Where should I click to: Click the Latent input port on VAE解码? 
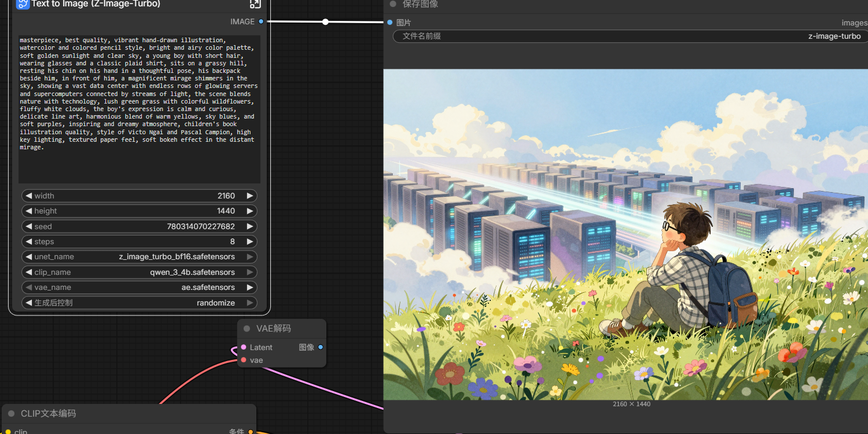pyautogui.click(x=243, y=347)
